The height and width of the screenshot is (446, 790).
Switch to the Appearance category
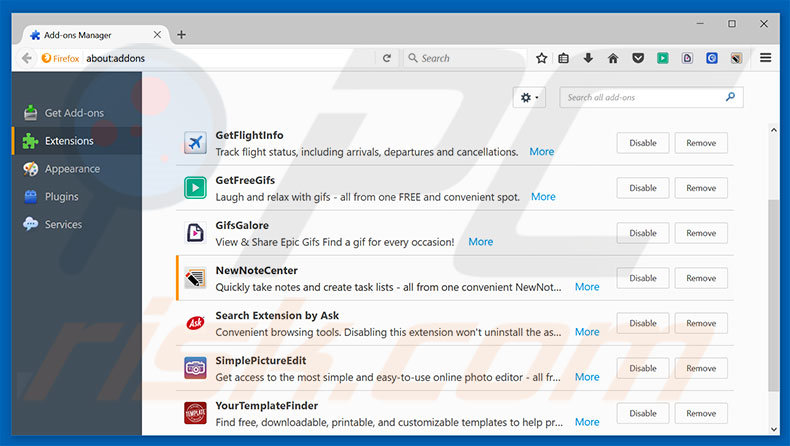[77, 169]
